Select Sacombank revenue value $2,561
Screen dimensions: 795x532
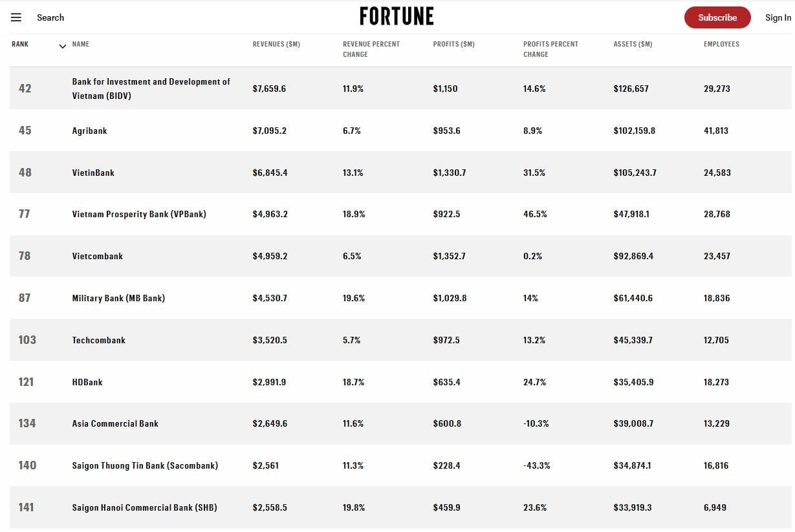pos(265,465)
